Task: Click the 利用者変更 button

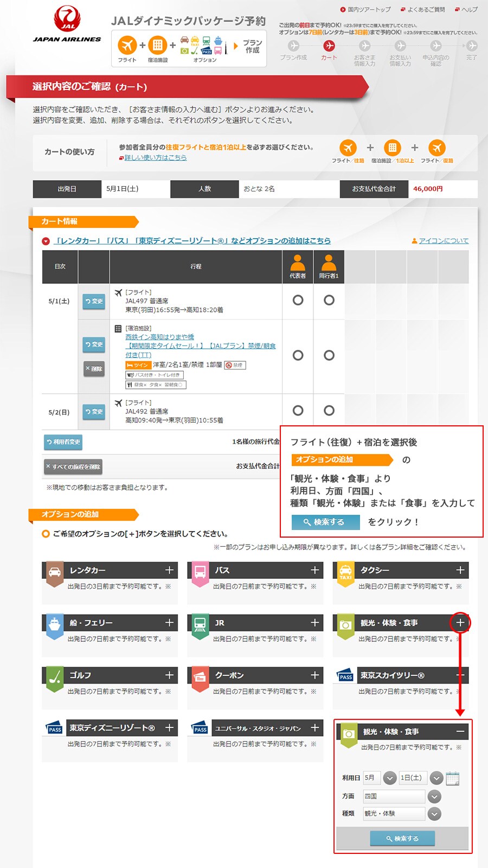Action: 63,442
